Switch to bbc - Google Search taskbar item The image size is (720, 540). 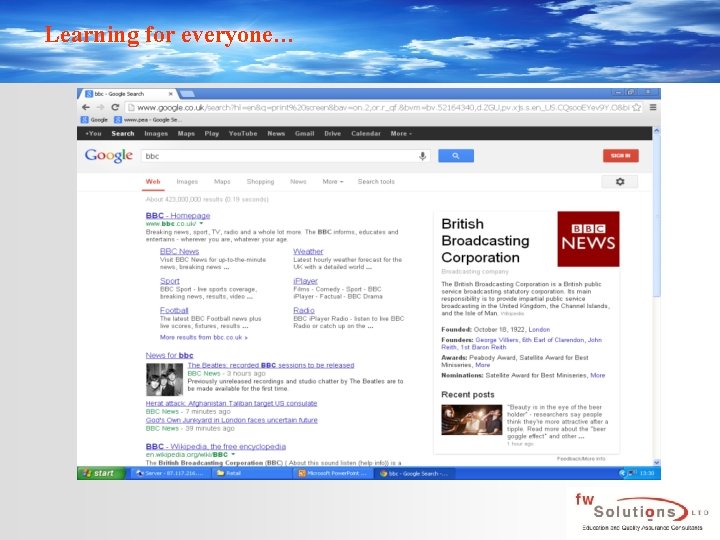(416, 473)
